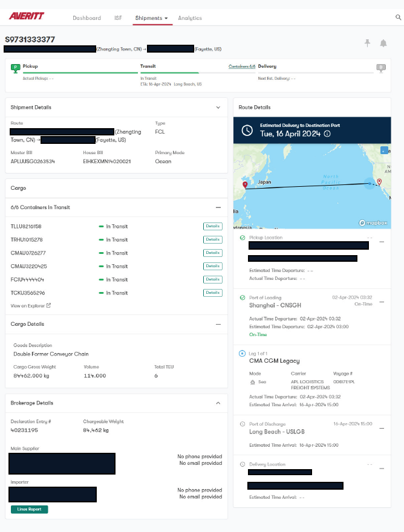
Task: Click the clock icon in Route Details banner
Action: tap(247, 131)
